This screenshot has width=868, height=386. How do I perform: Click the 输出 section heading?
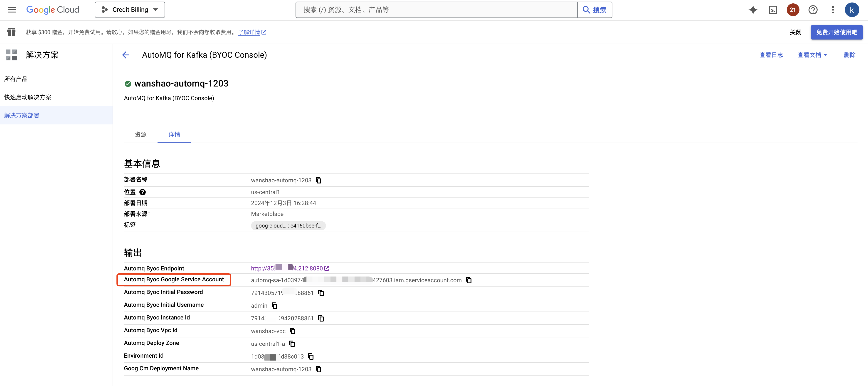pos(133,253)
